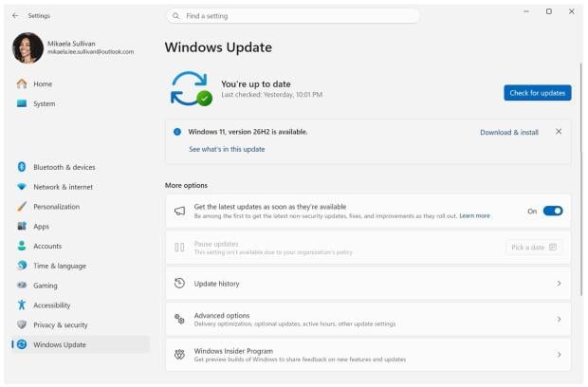Click the vertical scrollbar on the right
Screen dimensions: 588x387
pyautogui.click(x=580, y=179)
